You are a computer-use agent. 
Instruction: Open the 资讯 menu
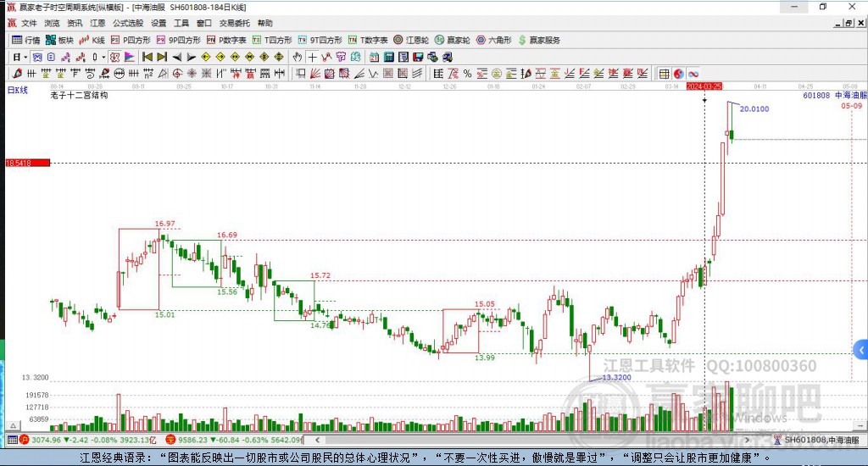(x=75, y=23)
